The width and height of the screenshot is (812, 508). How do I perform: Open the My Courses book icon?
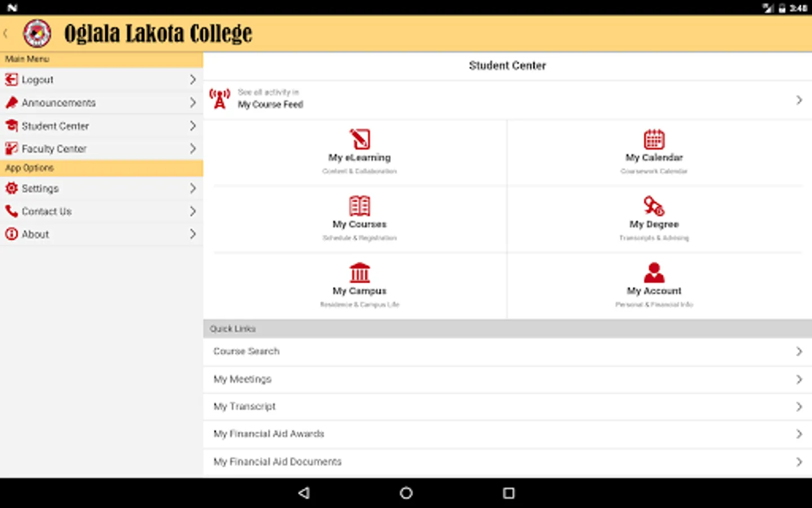point(360,205)
